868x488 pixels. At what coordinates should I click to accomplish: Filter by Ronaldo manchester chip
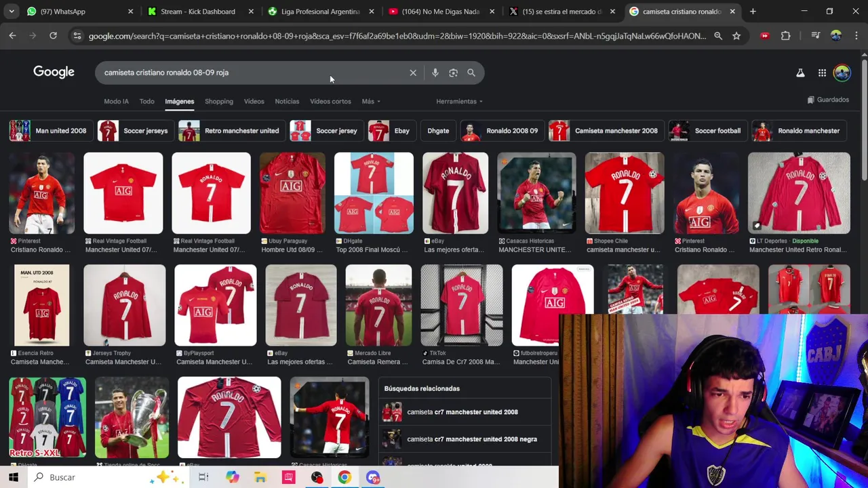click(x=797, y=131)
